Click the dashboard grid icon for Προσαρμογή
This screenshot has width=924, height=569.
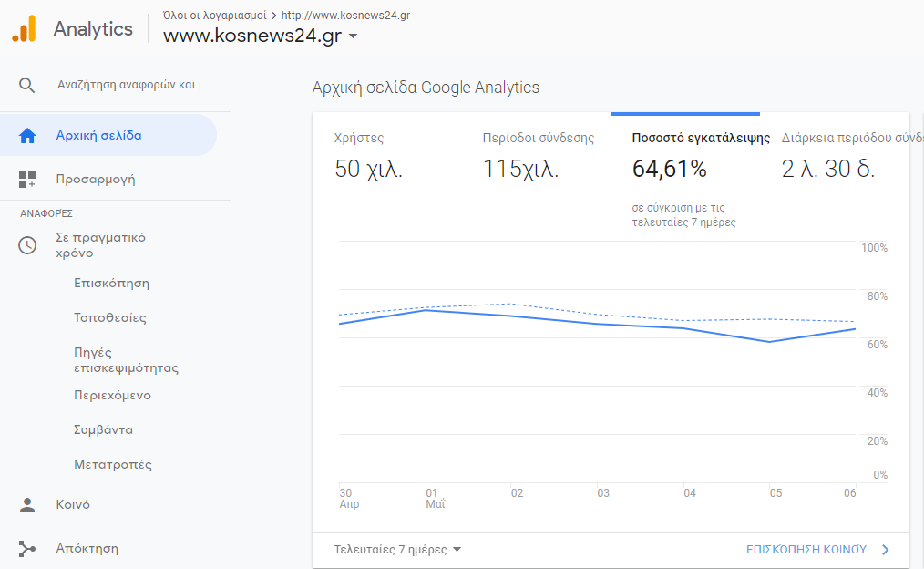click(27, 180)
